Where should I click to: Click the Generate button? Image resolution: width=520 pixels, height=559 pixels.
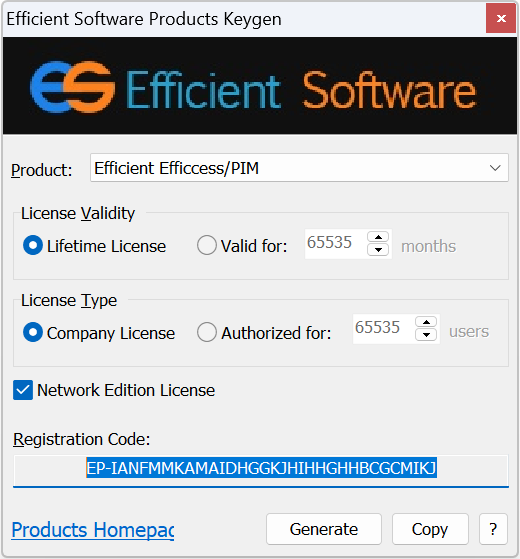click(x=324, y=529)
